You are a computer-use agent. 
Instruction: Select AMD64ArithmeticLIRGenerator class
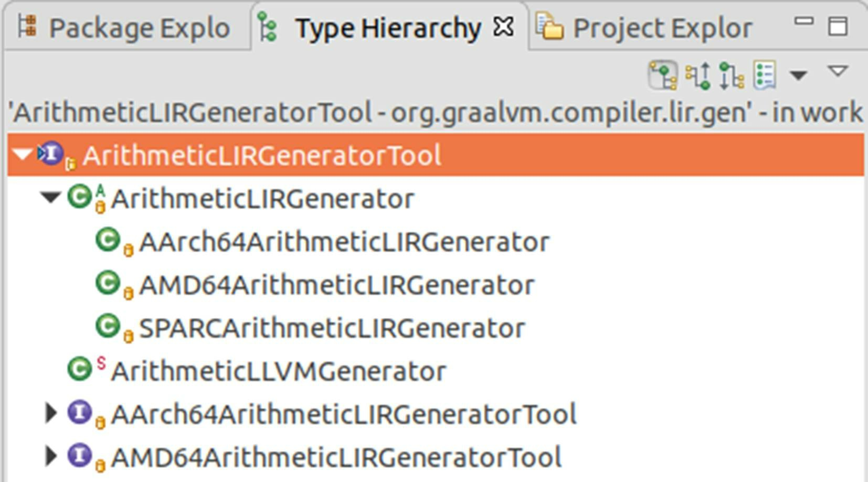[x=337, y=285]
